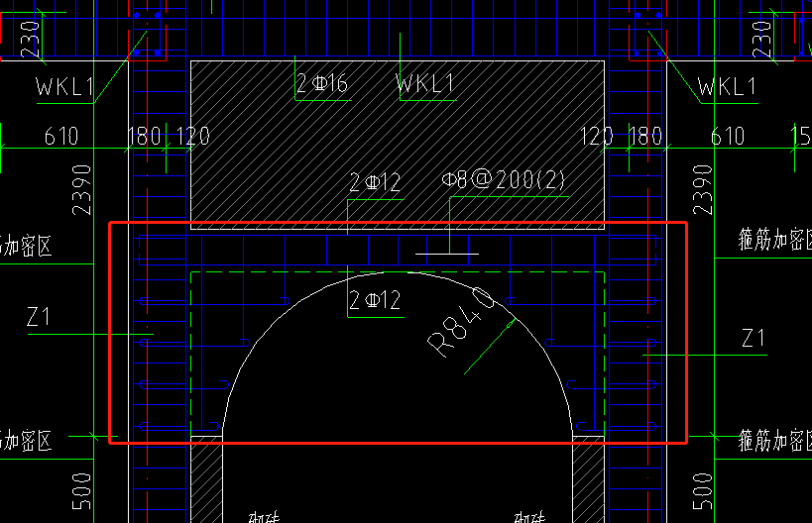
Task: Select the WKL1 beam label at far right
Action: click(x=727, y=86)
